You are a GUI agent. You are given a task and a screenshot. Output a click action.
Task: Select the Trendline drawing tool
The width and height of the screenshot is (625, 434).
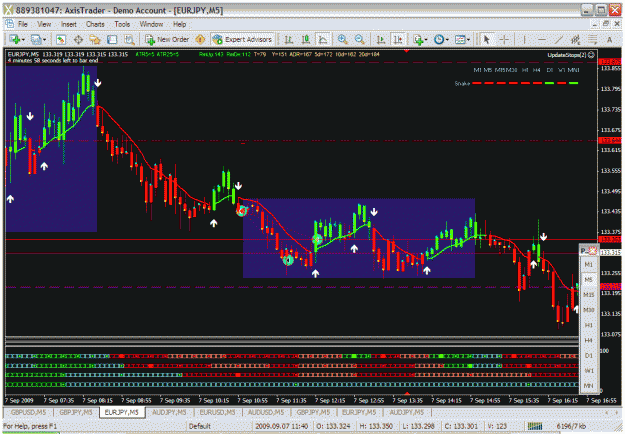[x=558, y=39]
